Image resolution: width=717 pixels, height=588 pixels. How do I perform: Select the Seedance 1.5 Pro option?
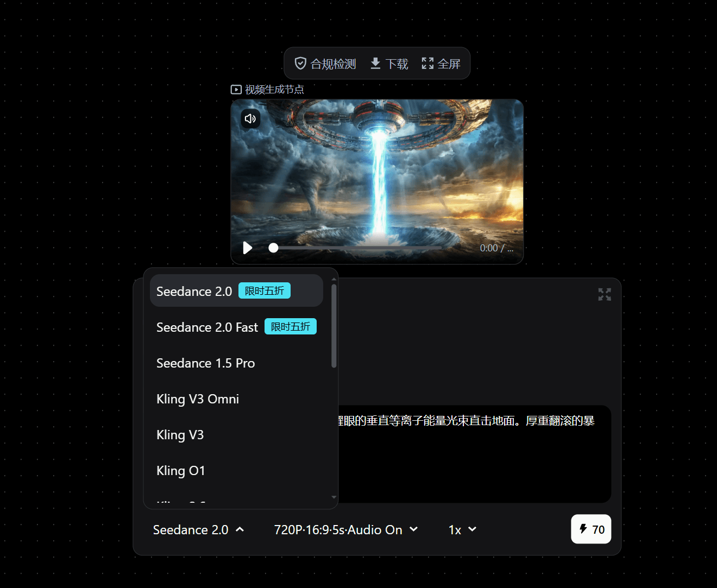(x=205, y=363)
